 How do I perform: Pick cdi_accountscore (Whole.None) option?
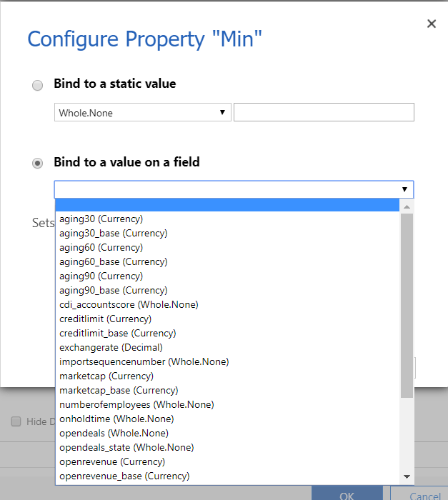[x=129, y=304]
